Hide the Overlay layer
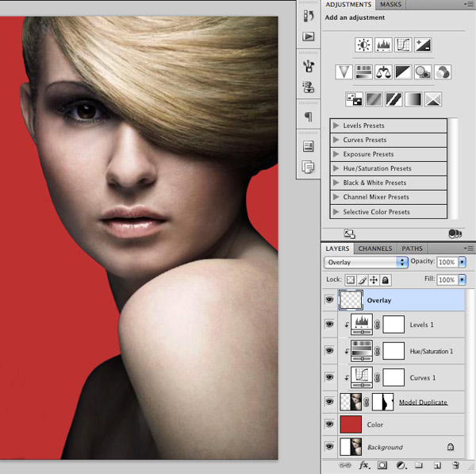The height and width of the screenshot is (474, 476). 329,300
